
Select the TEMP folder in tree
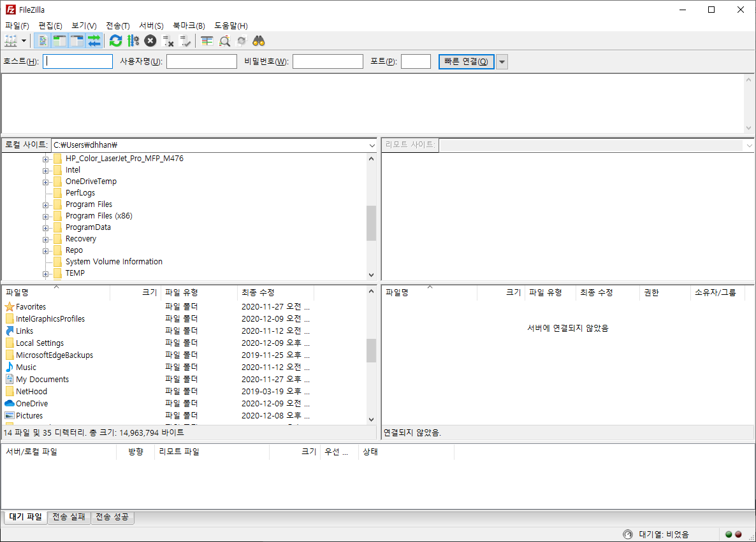click(75, 273)
